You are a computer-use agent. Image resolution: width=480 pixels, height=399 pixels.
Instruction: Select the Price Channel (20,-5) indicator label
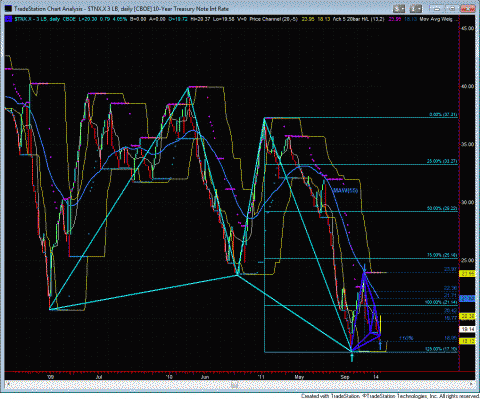[x=274, y=19]
